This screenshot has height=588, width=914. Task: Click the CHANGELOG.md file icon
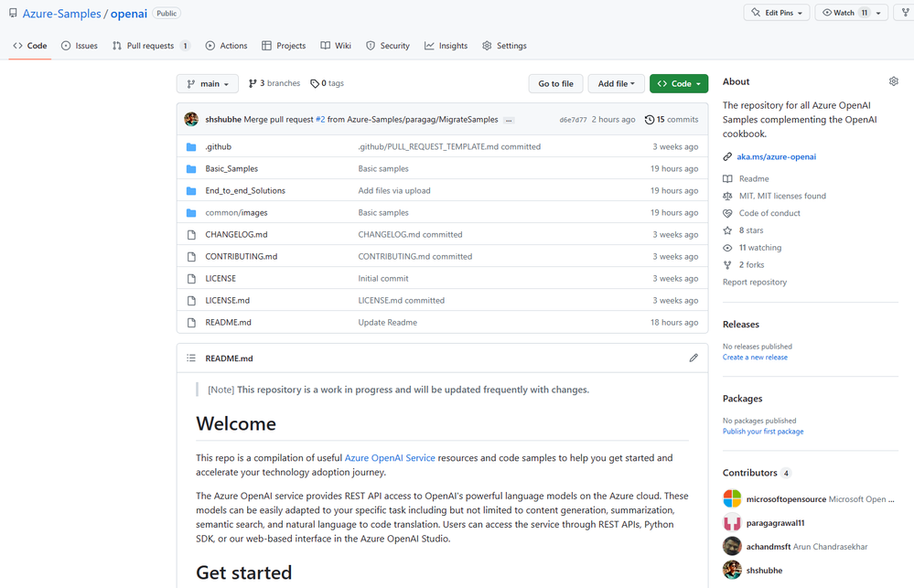coord(191,235)
